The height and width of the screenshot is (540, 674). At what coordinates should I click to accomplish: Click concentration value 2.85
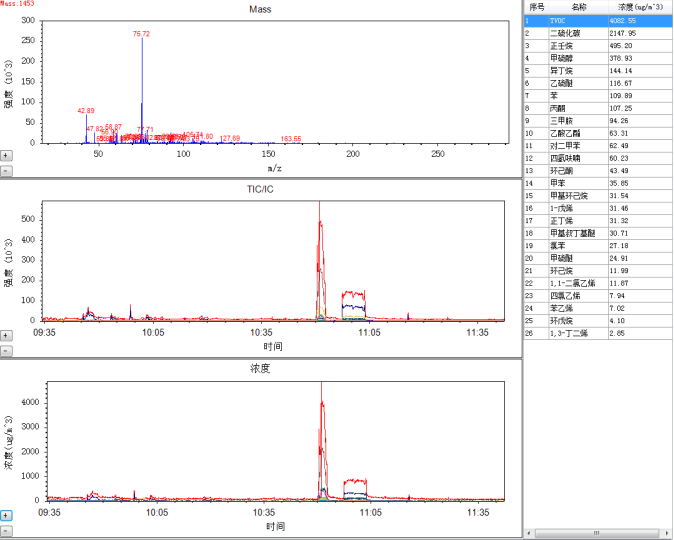[617, 333]
